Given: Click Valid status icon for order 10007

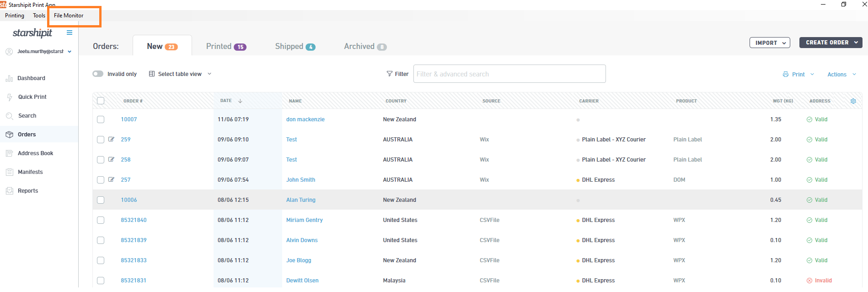Looking at the screenshot, I should (x=809, y=119).
